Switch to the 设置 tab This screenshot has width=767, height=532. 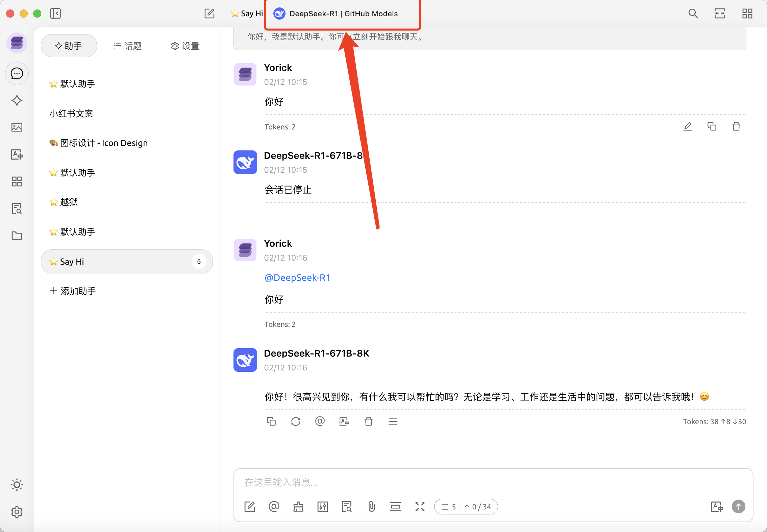tap(185, 46)
